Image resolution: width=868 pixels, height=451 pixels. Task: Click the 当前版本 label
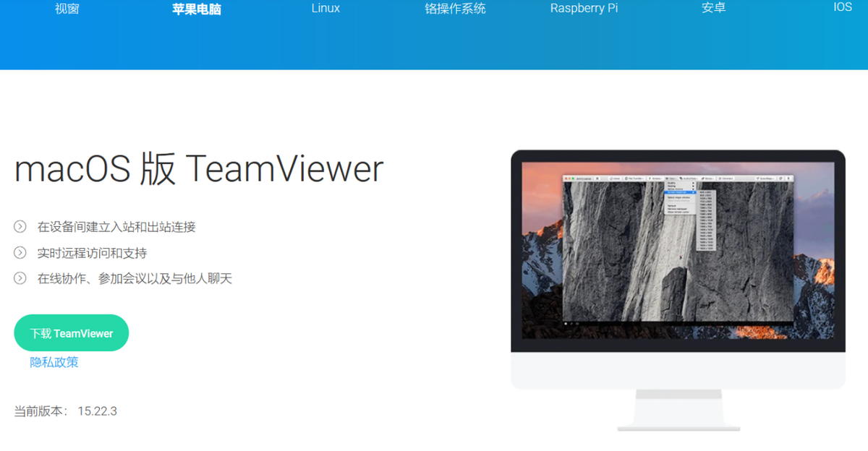pyautogui.click(x=41, y=411)
